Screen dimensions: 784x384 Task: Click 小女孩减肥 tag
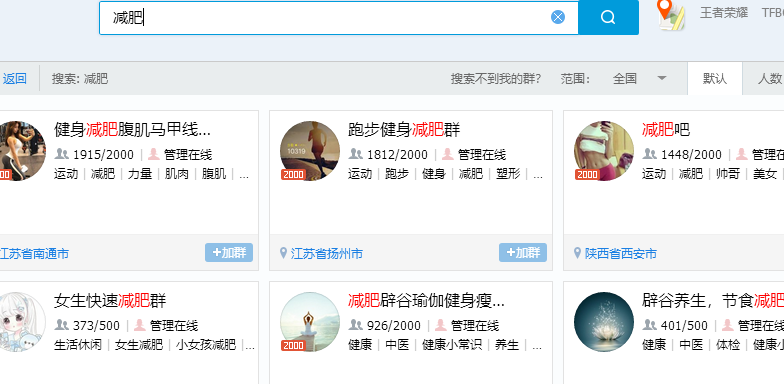(x=206, y=345)
